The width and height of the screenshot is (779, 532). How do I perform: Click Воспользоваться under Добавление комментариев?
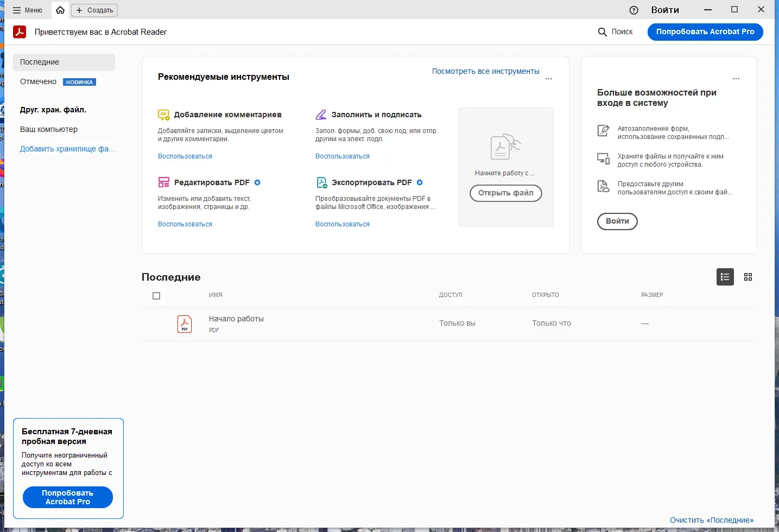tap(185, 156)
